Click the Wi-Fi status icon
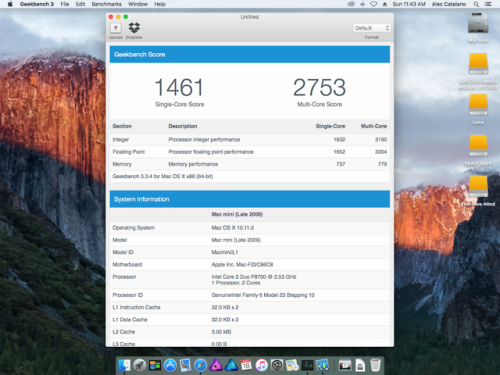 click(x=374, y=4)
